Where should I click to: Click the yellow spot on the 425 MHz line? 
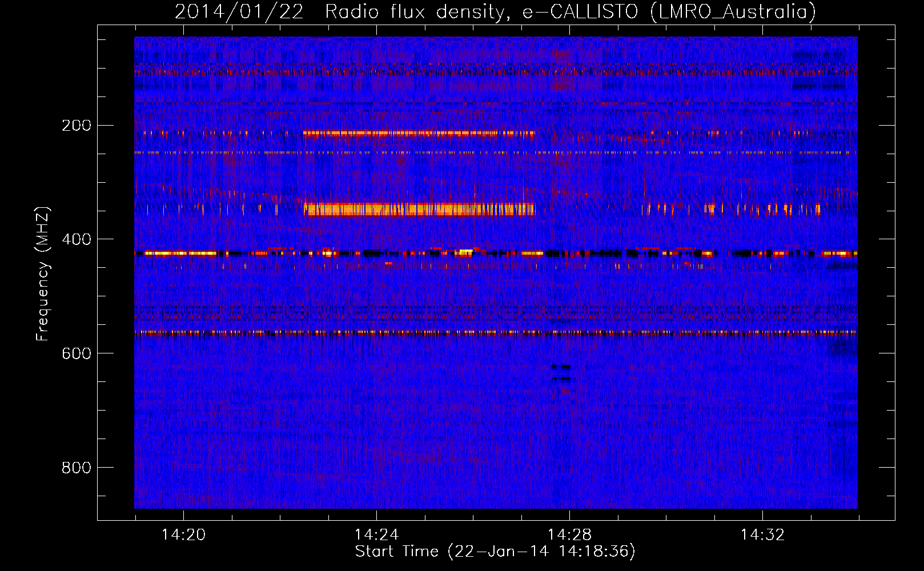pyautogui.click(x=466, y=251)
